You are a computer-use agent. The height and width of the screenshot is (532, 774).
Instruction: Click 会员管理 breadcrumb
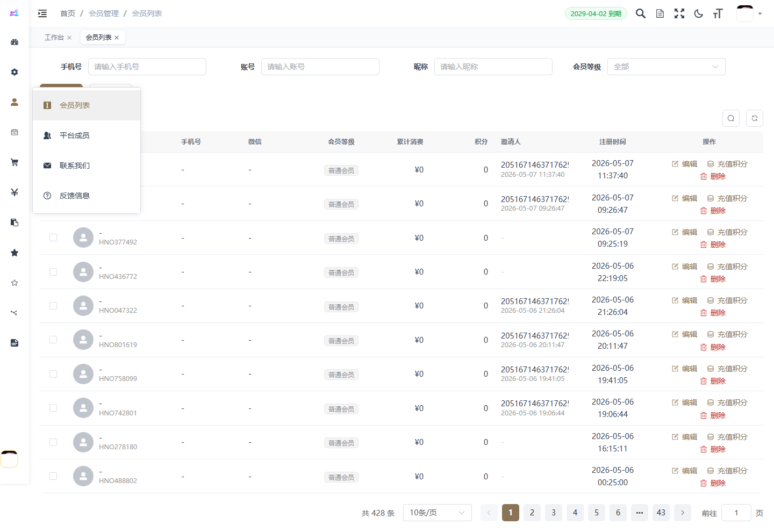pyautogui.click(x=104, y=13)
